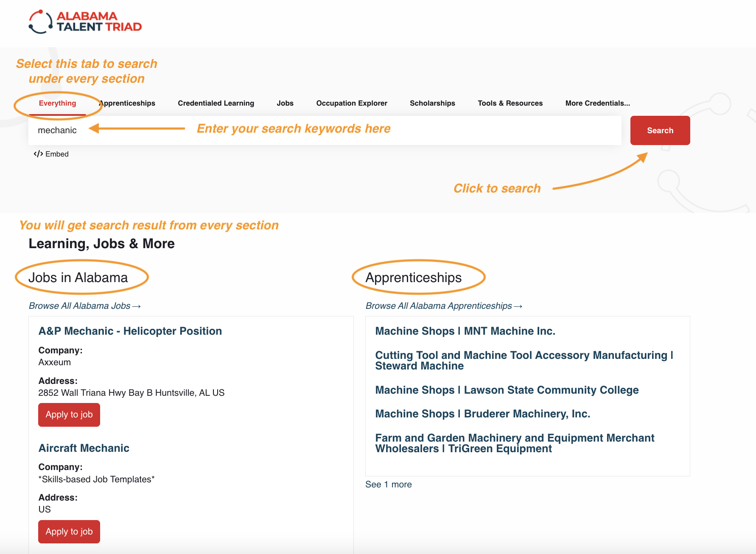Open A&P Mechanic - Helicopter Position listing
The width and height of the screenshot is (756, 554).
pos(130,331)
